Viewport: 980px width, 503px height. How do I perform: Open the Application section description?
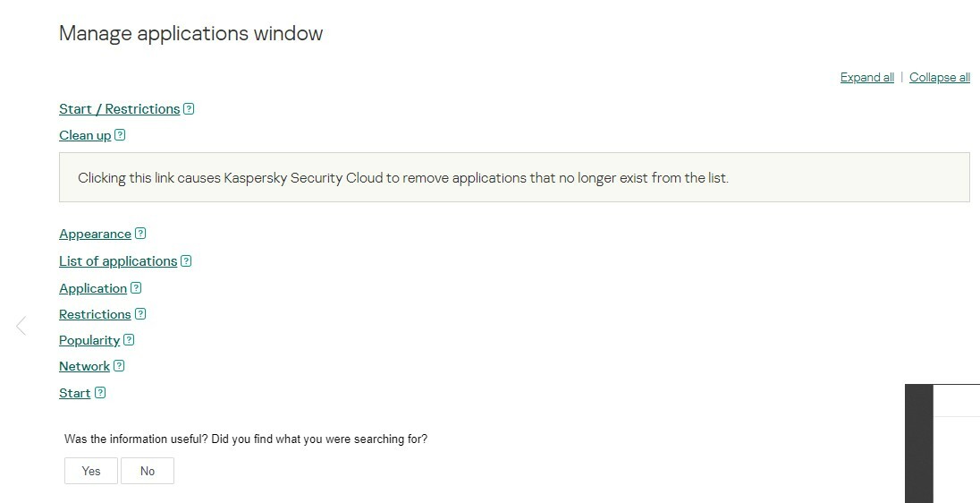tap(93, 288)
